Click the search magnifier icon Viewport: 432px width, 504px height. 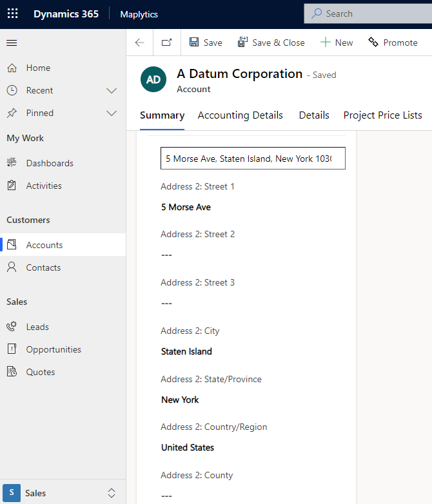[x=317, y=14]
